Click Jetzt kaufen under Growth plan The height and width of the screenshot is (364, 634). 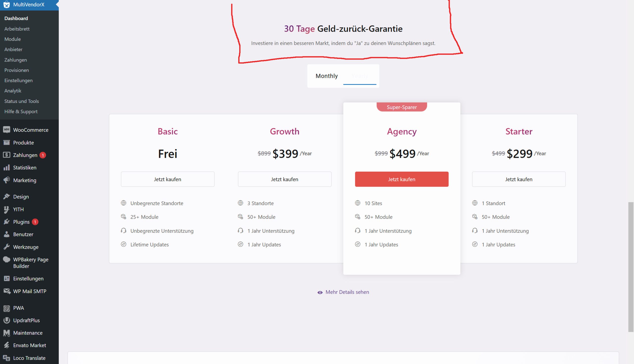coord(285,179)
